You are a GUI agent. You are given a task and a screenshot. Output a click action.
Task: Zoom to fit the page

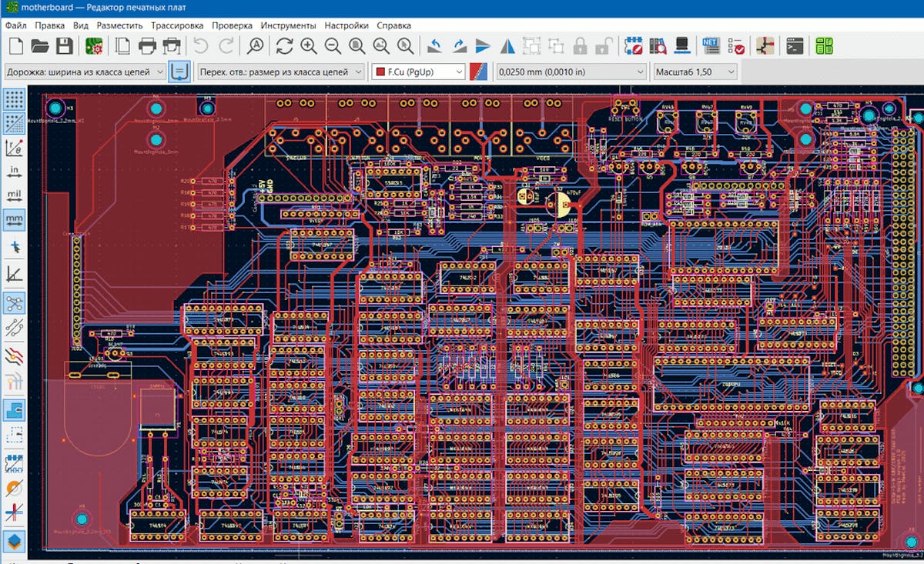(357, 45)
